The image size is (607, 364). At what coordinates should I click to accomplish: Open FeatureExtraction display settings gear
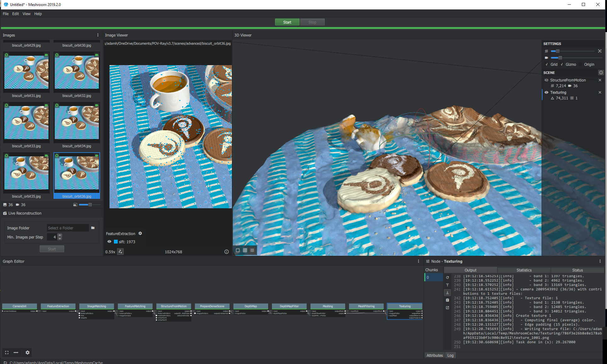point(140,233)
